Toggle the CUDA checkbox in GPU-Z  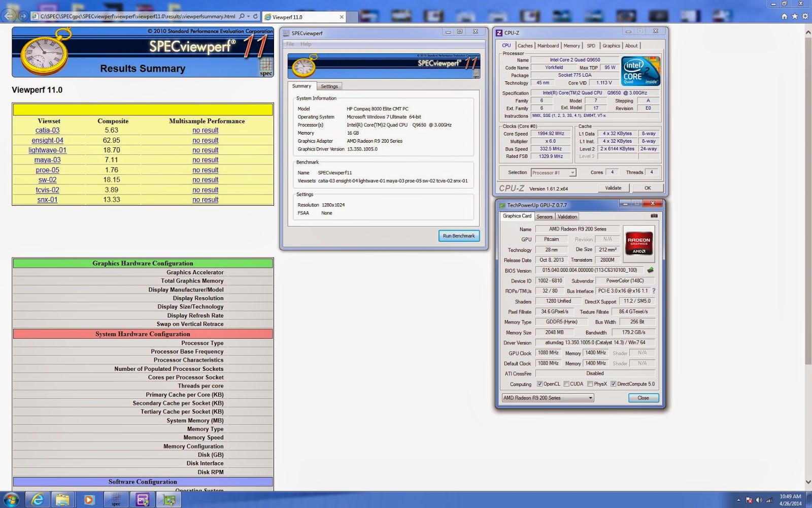[566, 384]
